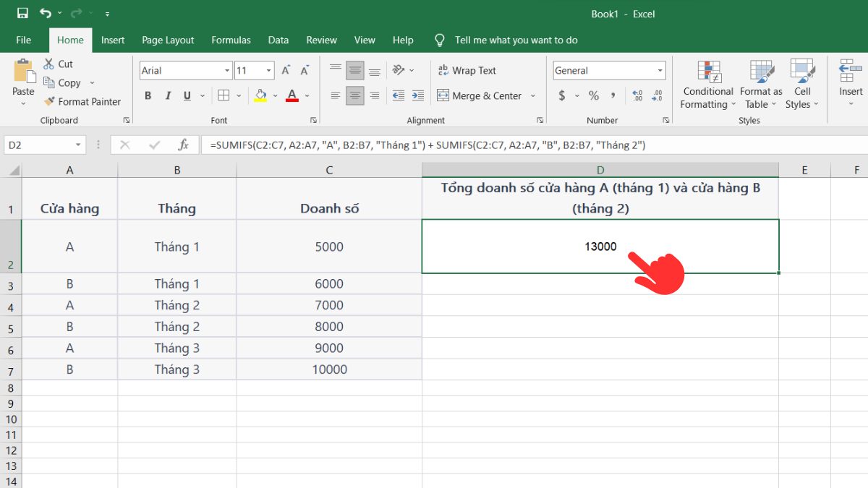Click the Undo arrow icon

click(46, 13)
